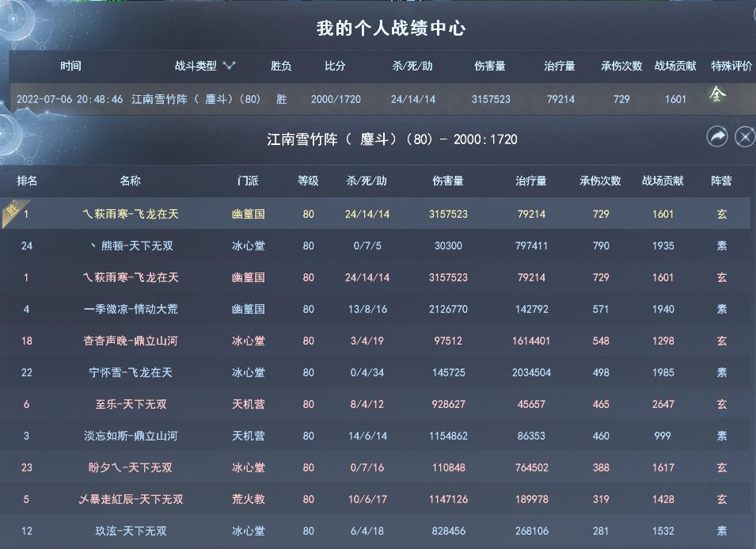Click battlefield contribution 2647
The image size is (756, 549).
click(x=663, y=404)
